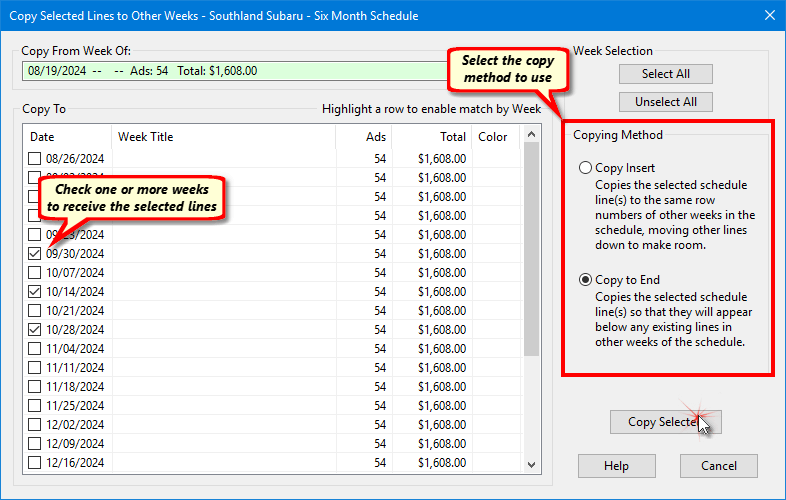Click the Total column header
This screenshot has width=786, height=500.
pos(432,137)
